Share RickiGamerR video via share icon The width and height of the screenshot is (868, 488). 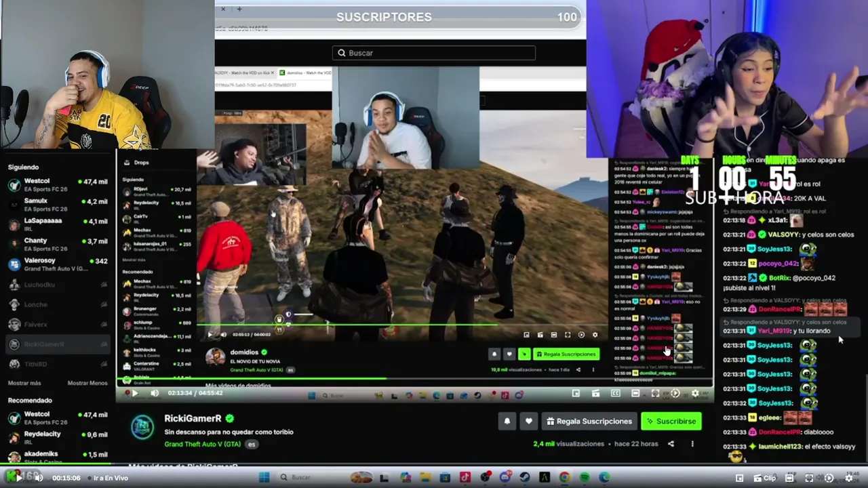(671, 444)
